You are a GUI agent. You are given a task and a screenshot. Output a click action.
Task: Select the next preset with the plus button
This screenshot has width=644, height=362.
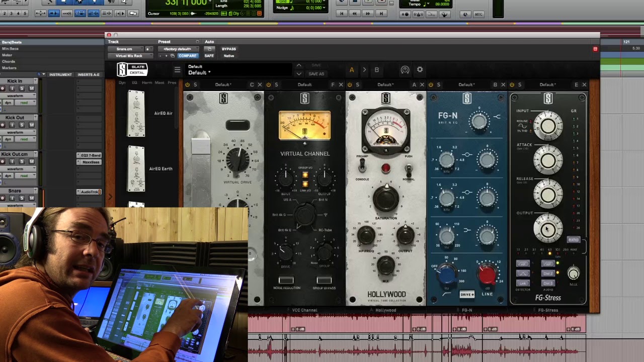(166, 56)
